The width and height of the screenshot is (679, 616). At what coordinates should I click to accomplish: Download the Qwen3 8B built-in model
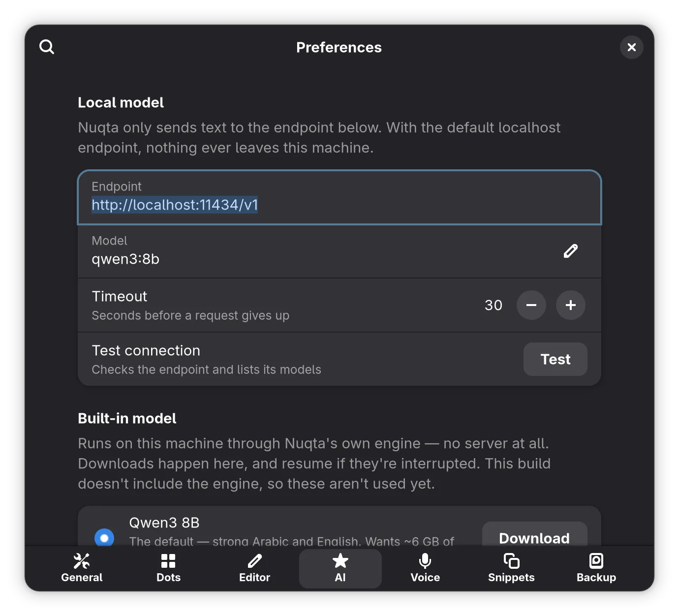pos(535,534)
